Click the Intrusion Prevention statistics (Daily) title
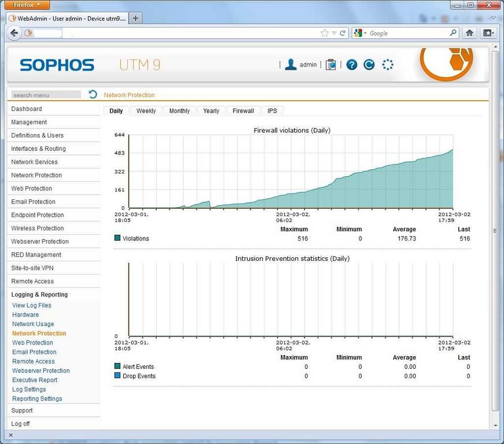This screenshot has width=504, height=444. [x=292, y=258]
